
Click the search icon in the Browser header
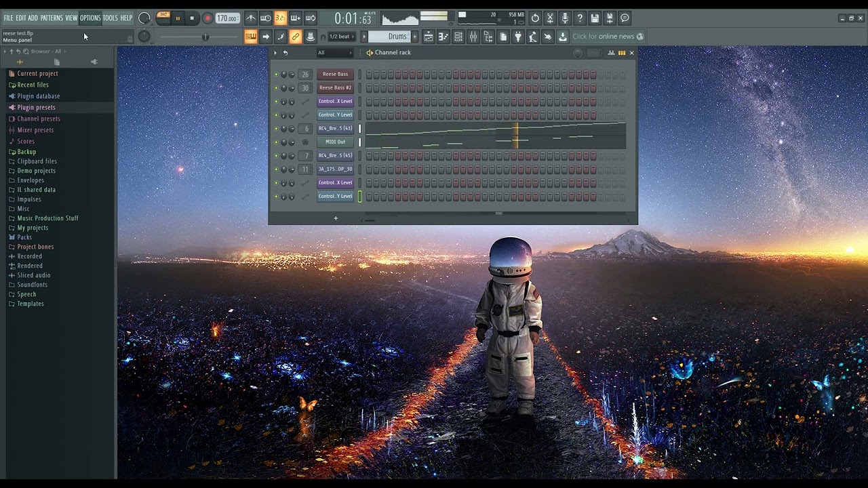point(26,52)
